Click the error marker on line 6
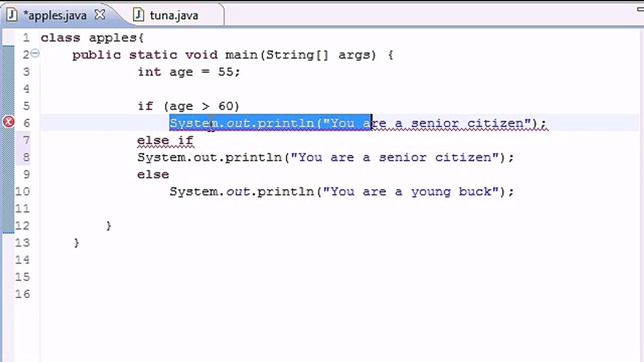Screen dimensions: 644x362 (x=9, y=122)
